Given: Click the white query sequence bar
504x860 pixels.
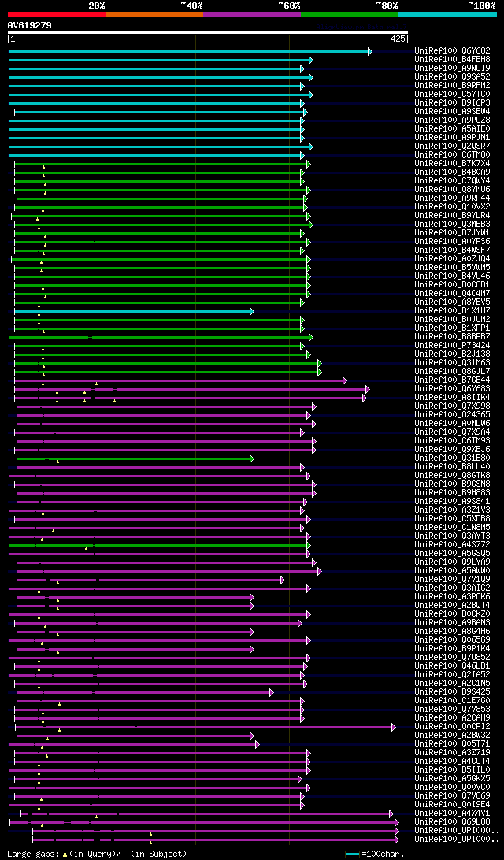Looking at the screenshot, I should (x=208, y=32).
